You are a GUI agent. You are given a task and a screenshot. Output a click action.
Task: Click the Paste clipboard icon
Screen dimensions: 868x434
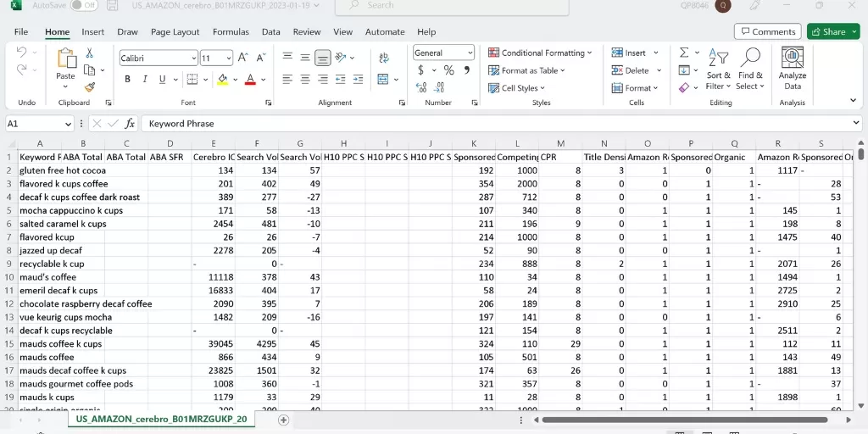(x=65, y=59)
